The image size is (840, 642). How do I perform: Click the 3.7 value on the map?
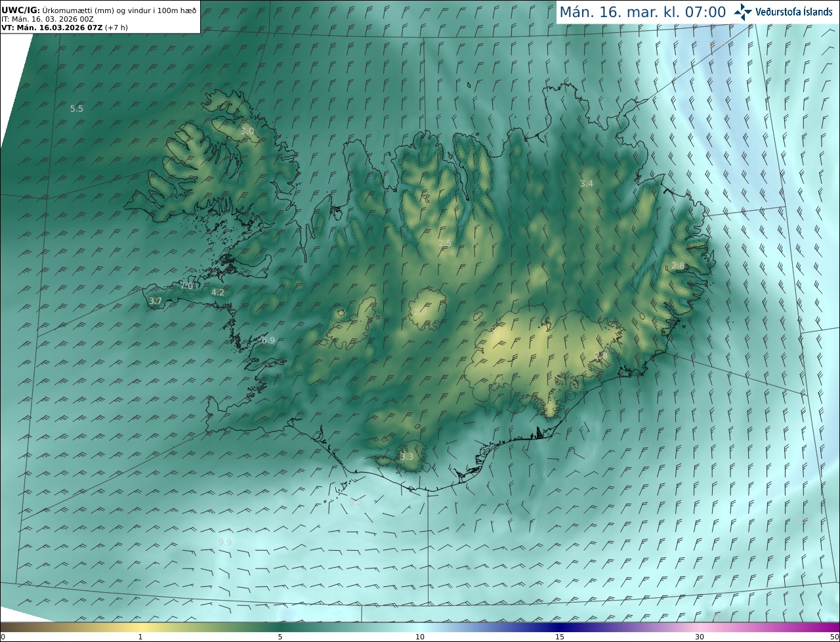(156, 301)
